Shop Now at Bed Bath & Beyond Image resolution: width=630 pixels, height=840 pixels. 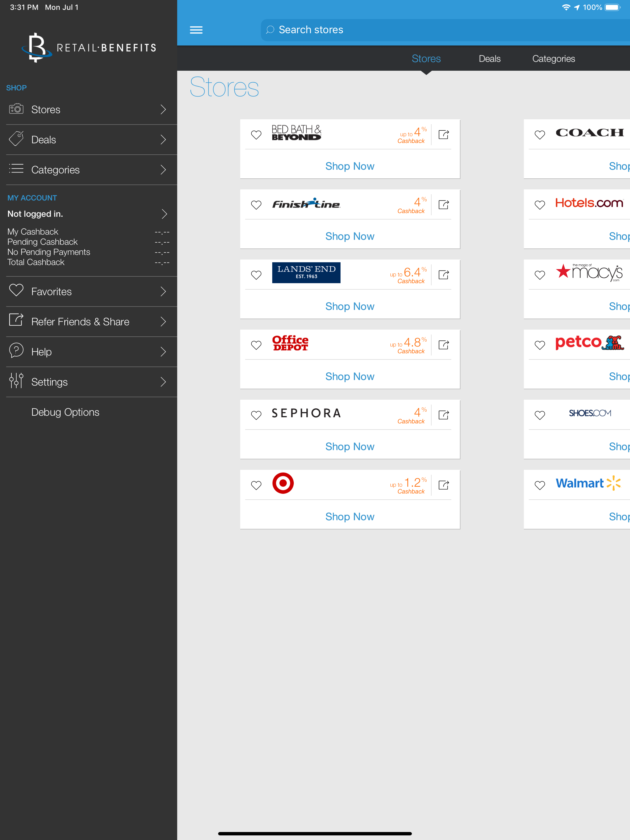point(349,166)
